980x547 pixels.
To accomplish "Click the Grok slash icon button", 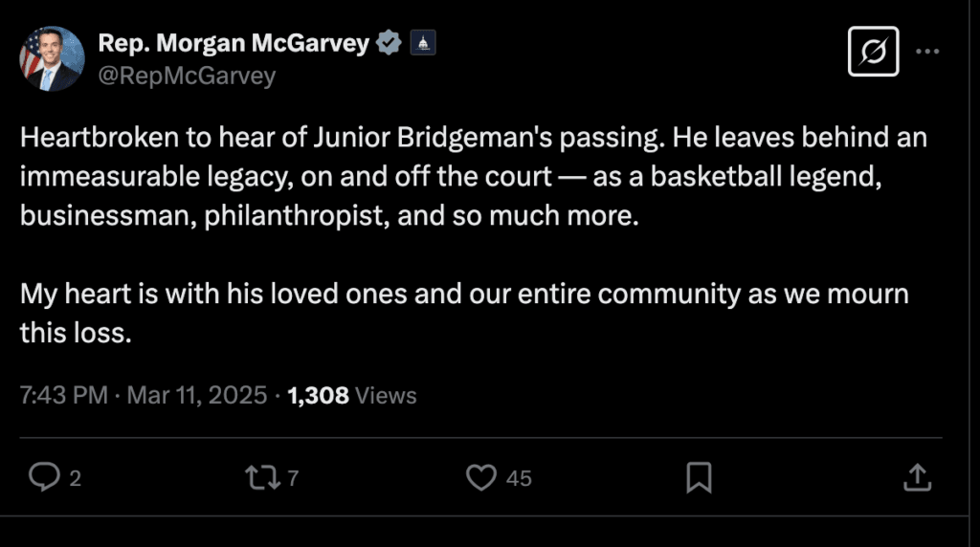I will click(874, 52).
